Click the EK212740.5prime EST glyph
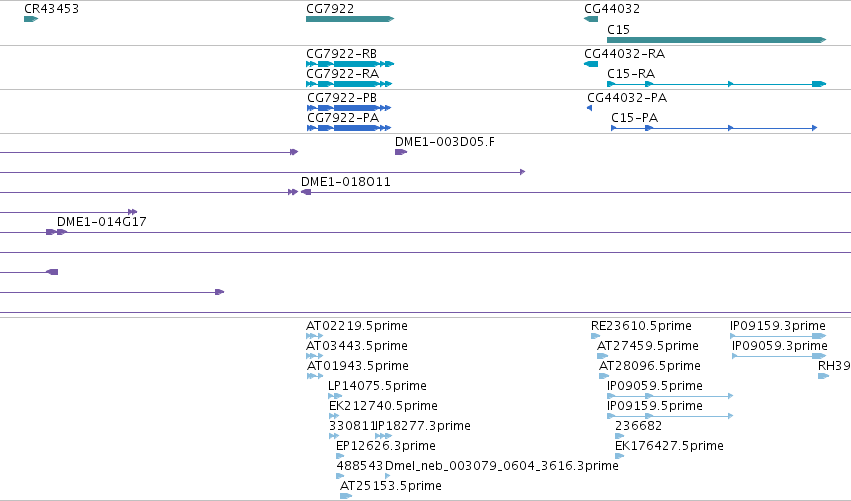Viewport: 851px width, 501px height. pos(334,416)
